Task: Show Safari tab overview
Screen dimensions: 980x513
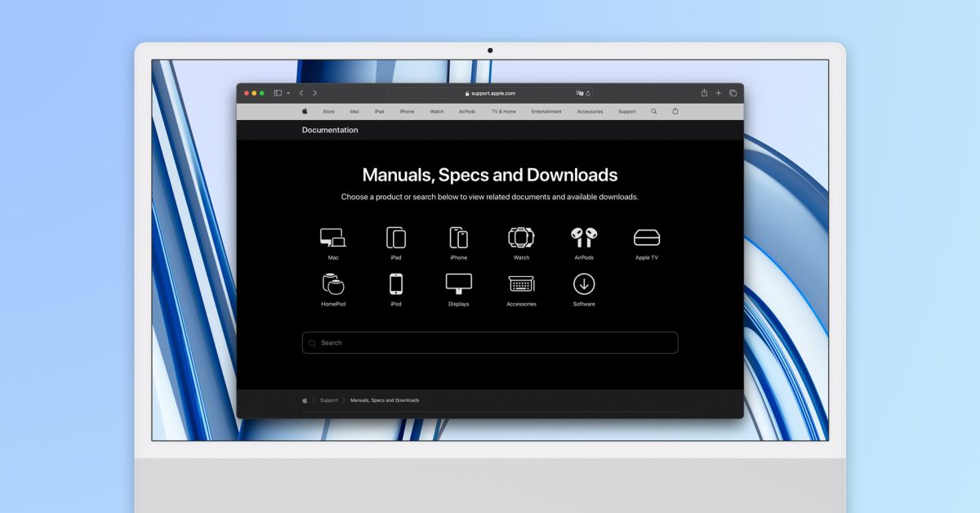Action: click(x=733, y=93)
